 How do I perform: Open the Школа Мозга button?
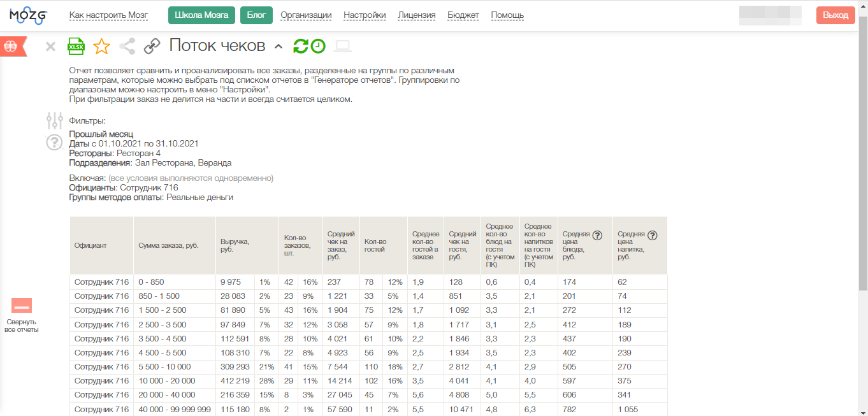(x=201, y=15)
